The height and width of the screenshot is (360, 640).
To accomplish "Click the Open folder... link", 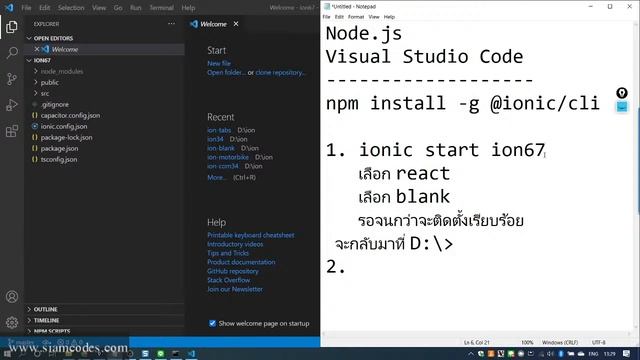I will [226, 72].
